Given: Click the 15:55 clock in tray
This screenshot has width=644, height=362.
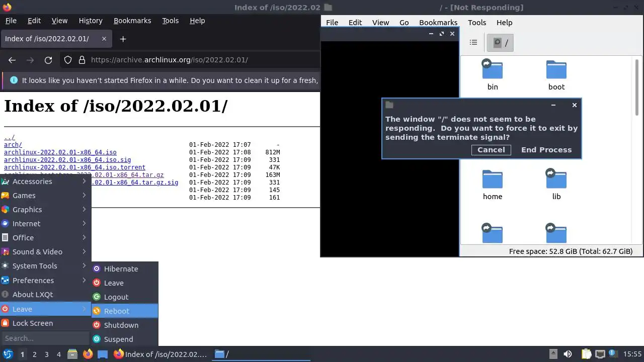Looking at the screenshot, I should coord(632,354).
